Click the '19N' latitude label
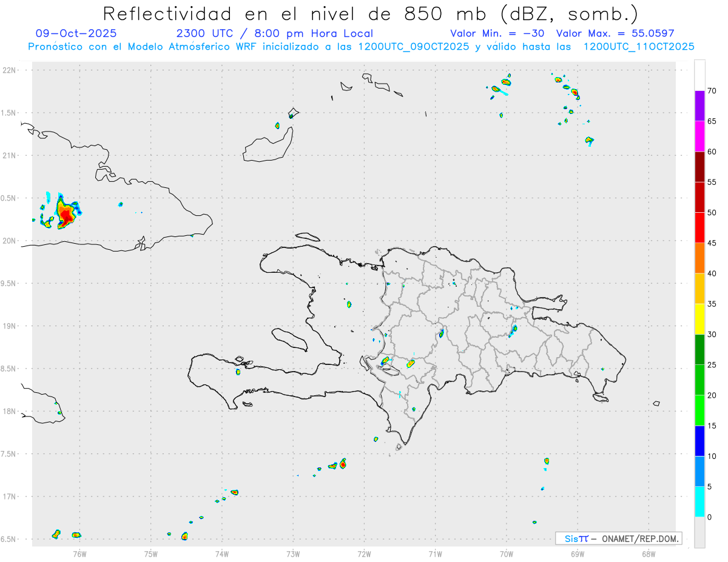This screenshot has width=728, height=562. point(9,326)
